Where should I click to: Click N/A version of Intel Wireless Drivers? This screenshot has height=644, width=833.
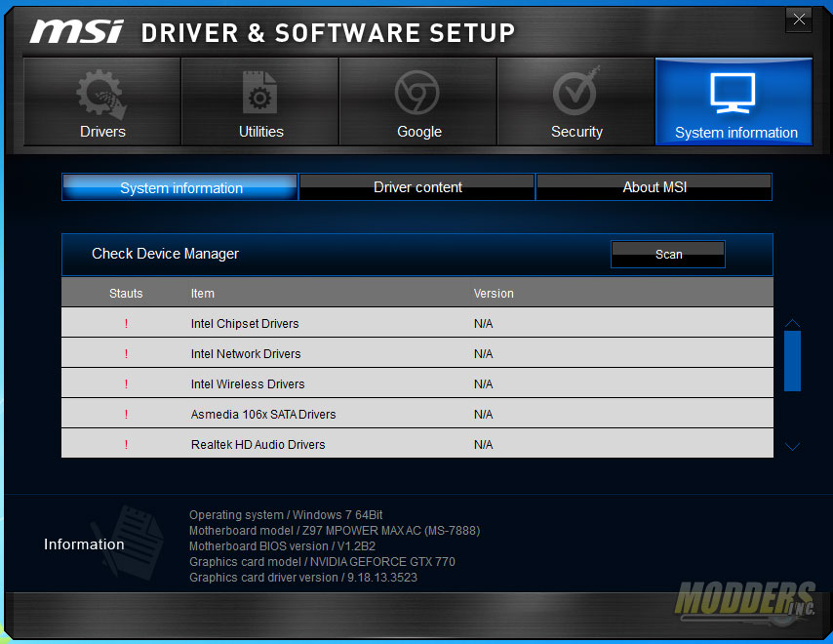[484, 384]
